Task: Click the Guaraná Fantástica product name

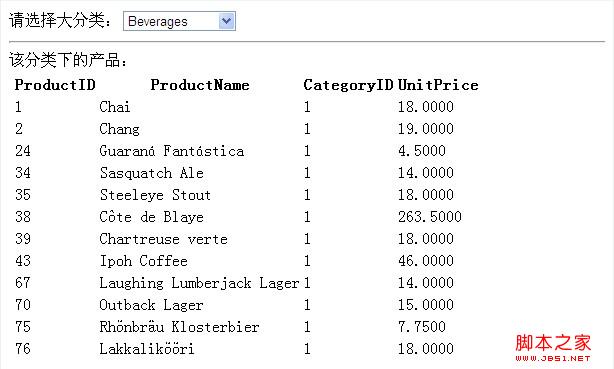Action: (172, 151)
